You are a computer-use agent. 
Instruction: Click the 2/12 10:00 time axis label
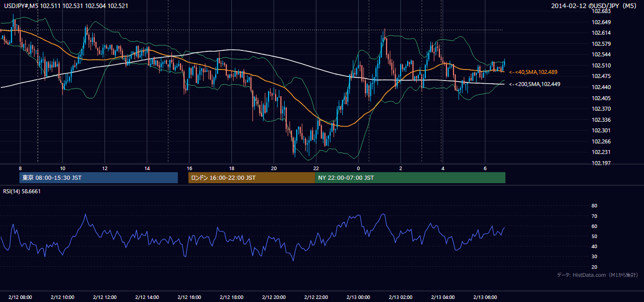coord(62,297)
